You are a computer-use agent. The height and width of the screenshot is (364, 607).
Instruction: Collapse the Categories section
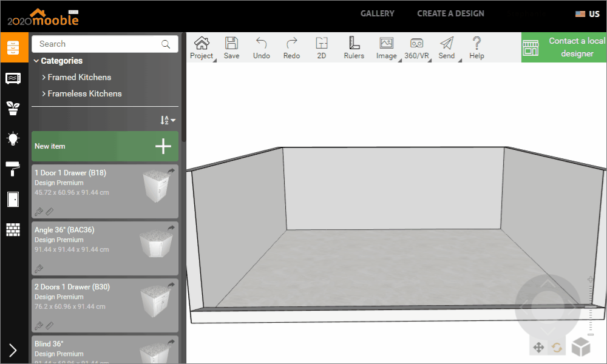coord(58,61)
